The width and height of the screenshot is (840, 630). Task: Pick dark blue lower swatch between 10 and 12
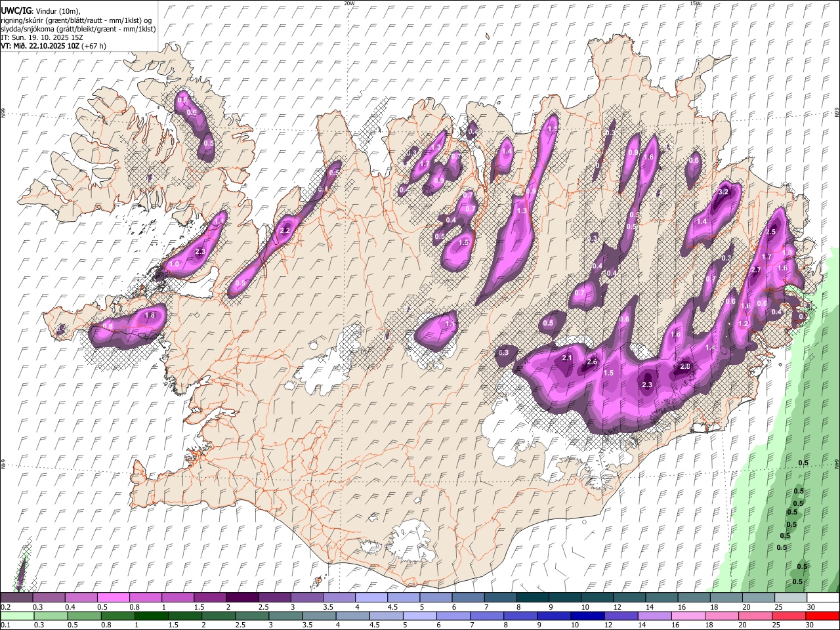click(588, 616)
